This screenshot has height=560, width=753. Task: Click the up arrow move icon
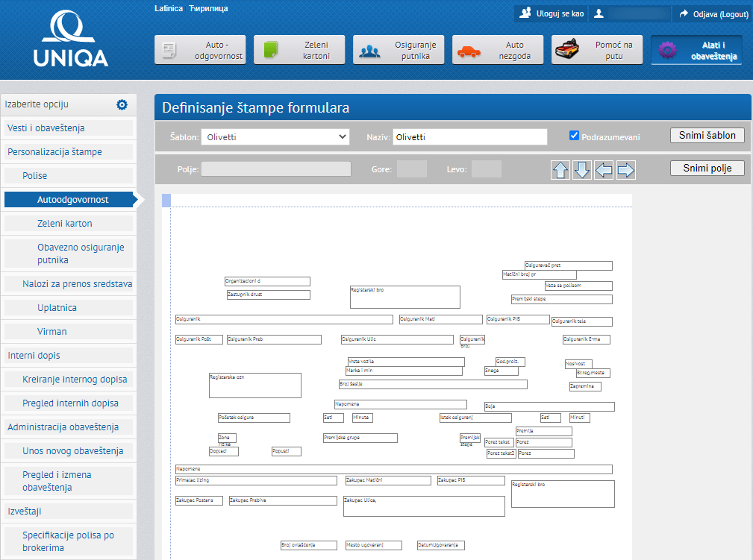(x=560, y=170)
